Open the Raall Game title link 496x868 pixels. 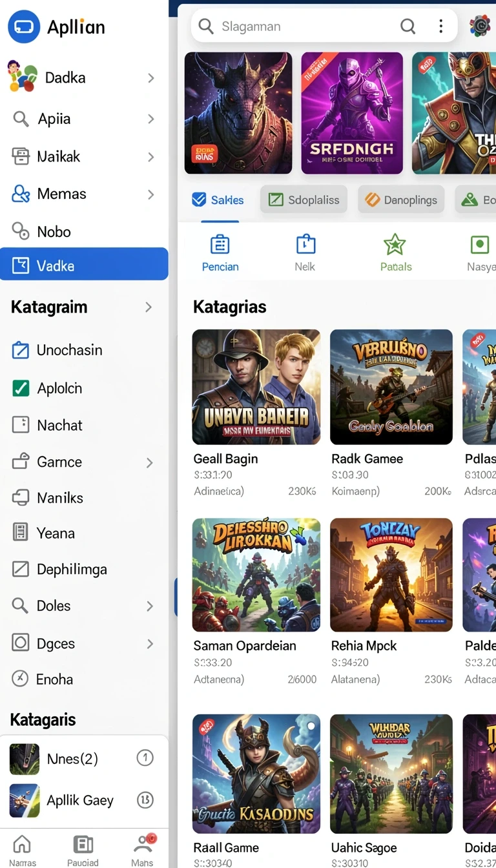[x=226, y=848]
